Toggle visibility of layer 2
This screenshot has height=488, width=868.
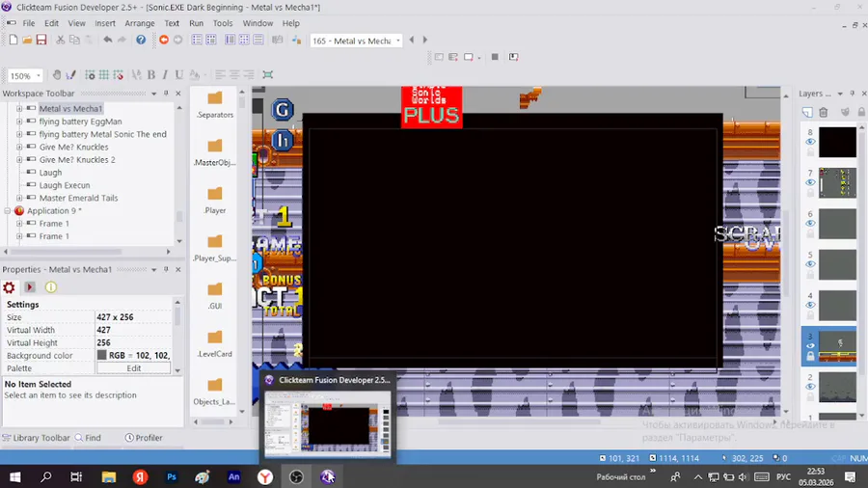click(810, 387)
